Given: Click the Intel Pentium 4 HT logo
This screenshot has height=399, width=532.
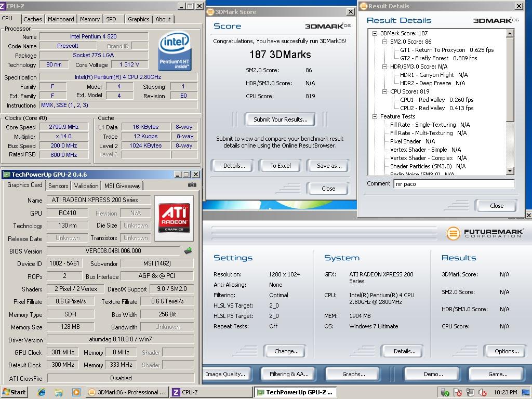Looking at the screenshot, I should (x=175, y=51).
